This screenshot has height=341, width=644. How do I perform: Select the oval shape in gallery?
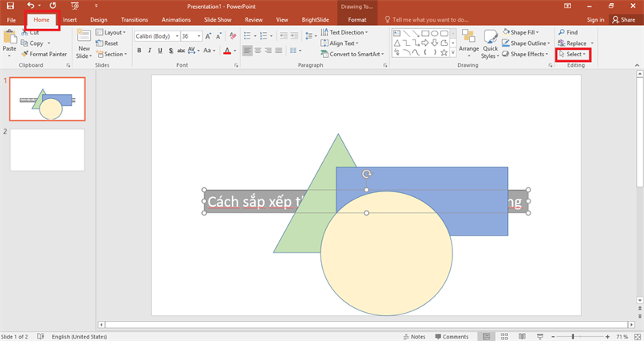pos(435,33)
